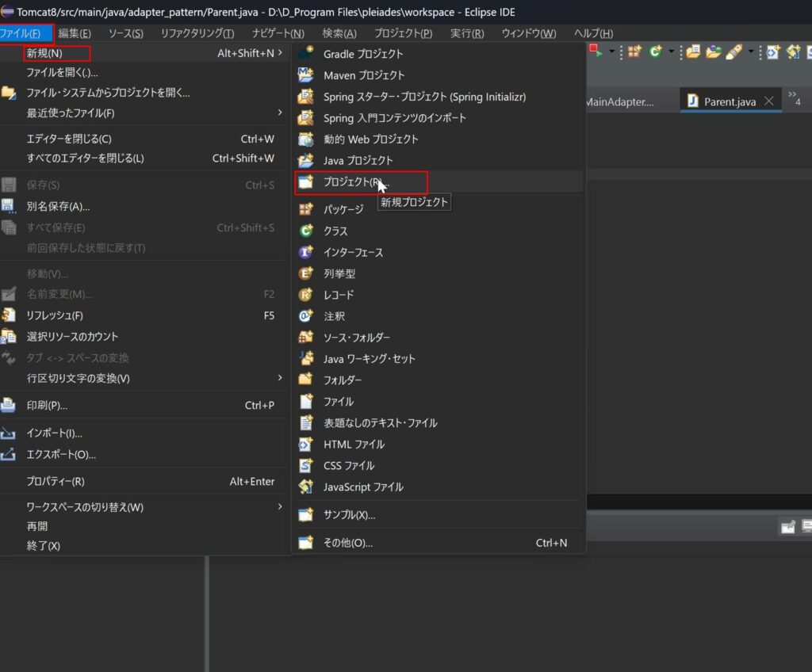Click インポート(I)... in the File menu
Screen dimensions: 812x672
[54, 433]
